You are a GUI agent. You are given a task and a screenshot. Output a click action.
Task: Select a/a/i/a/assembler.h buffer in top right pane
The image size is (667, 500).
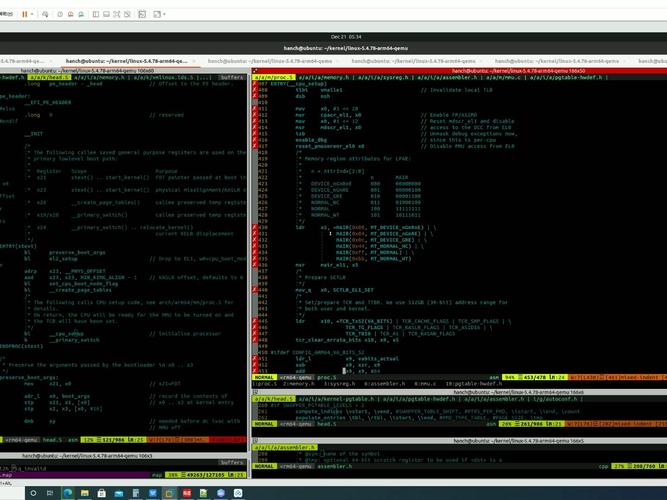pyautogui.click(x=448, y=77)
